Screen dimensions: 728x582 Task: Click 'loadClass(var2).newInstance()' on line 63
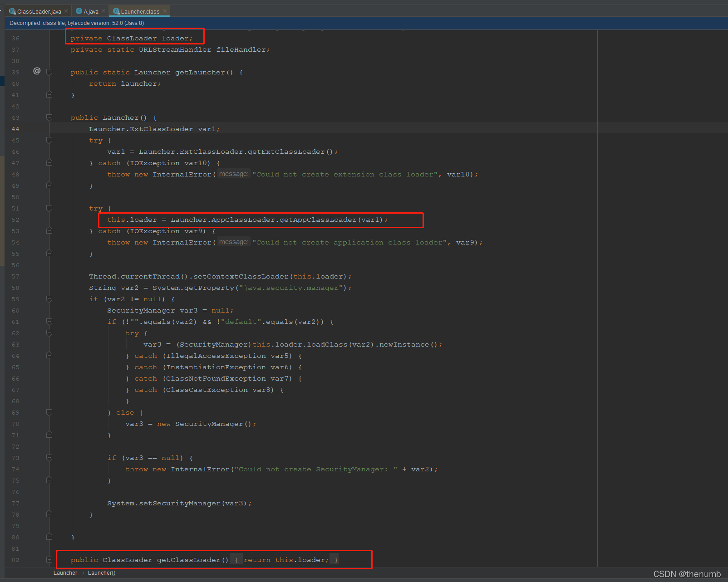[372, 345]
